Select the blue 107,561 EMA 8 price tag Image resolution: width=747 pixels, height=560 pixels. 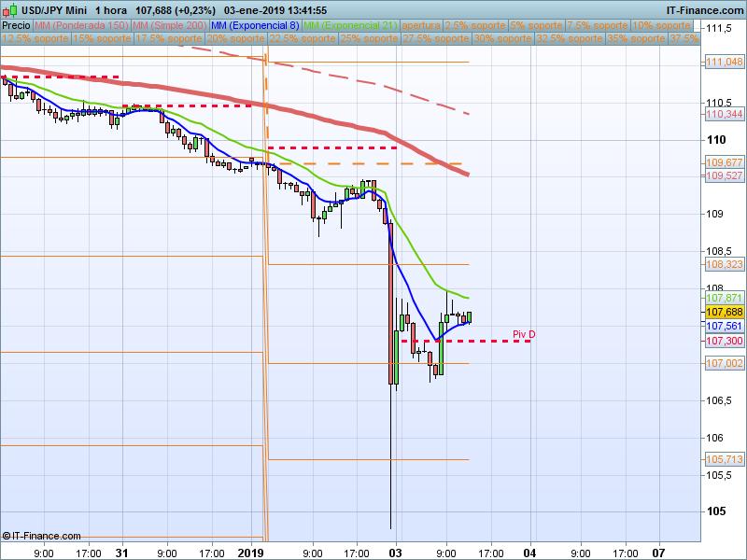point(725,326)
